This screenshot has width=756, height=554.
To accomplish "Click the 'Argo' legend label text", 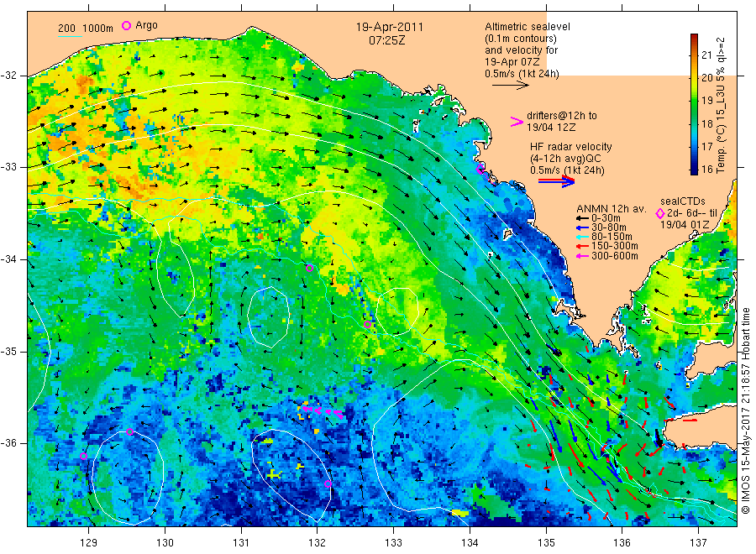I will tap(146, 25).
